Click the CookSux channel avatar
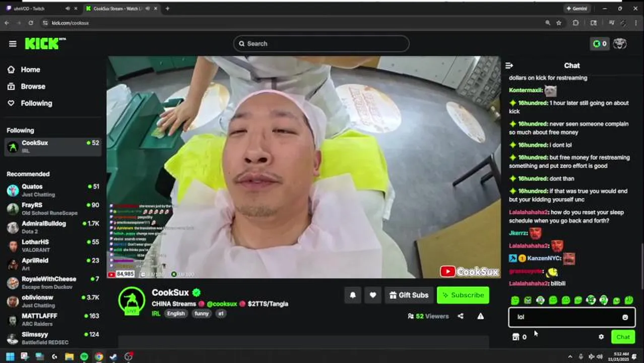Viewport: 644px width, 363px height. (x=132, y=301)
